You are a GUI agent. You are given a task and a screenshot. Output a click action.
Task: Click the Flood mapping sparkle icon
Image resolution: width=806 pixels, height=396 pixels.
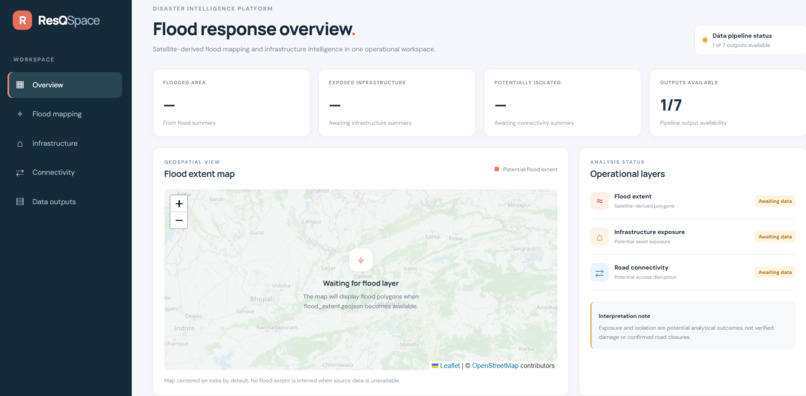[20, 114]
